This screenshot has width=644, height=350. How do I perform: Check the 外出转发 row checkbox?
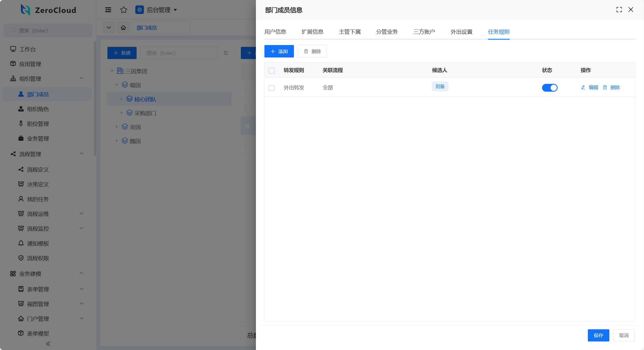click(272, 88)
